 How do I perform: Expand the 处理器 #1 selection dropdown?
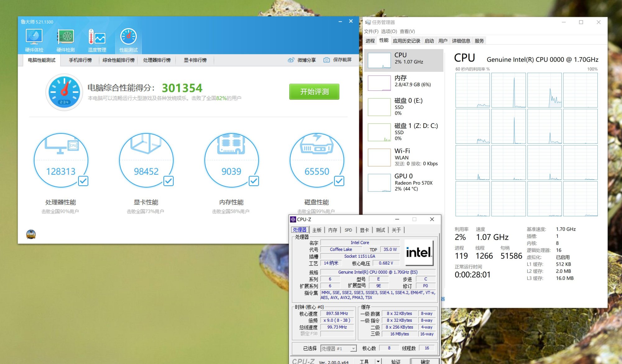[353, 348]
